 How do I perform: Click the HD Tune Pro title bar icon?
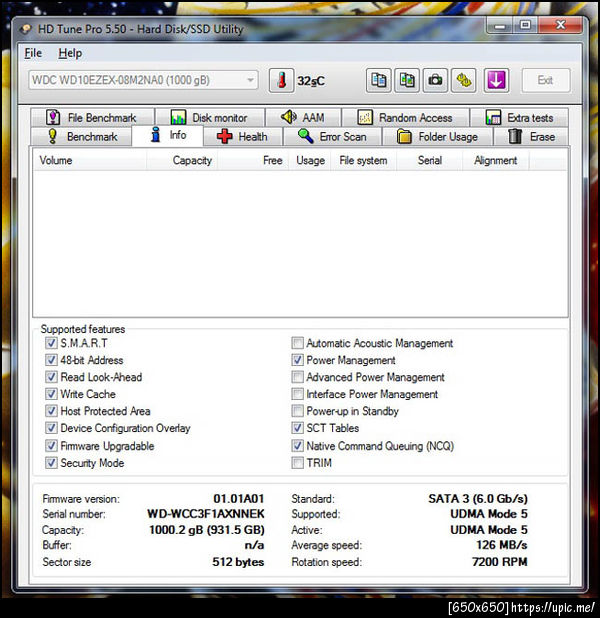tap(26, 29)
